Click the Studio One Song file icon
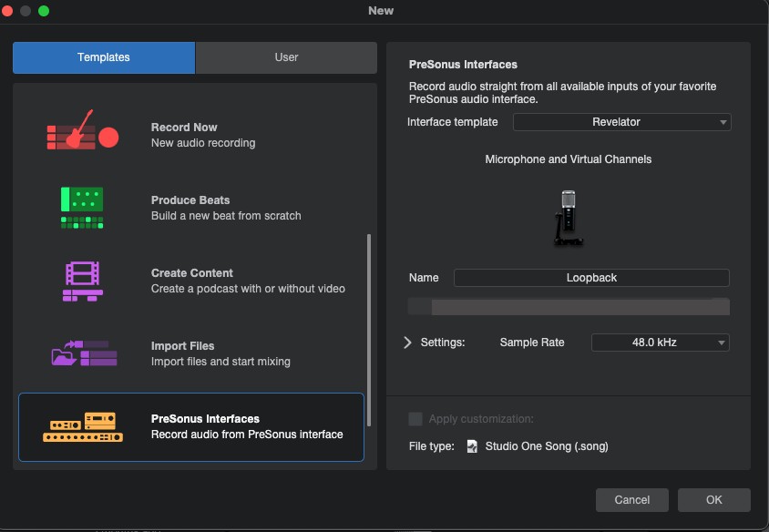This screenshot has height=532, width=769. click(x=472, y=446)
